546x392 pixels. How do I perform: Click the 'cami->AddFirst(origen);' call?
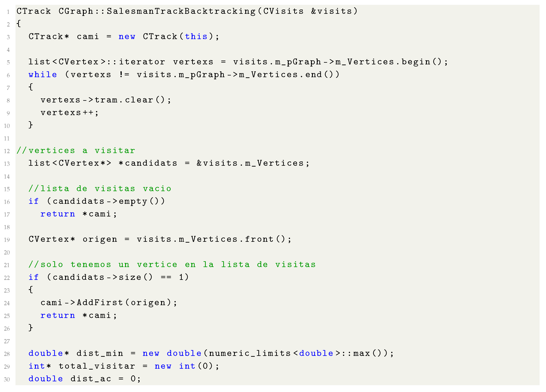[x=109, y=302]
